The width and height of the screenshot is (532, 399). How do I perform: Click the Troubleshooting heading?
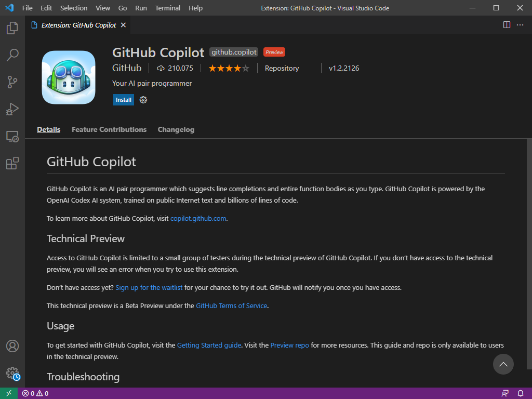(x=83, y=377)
